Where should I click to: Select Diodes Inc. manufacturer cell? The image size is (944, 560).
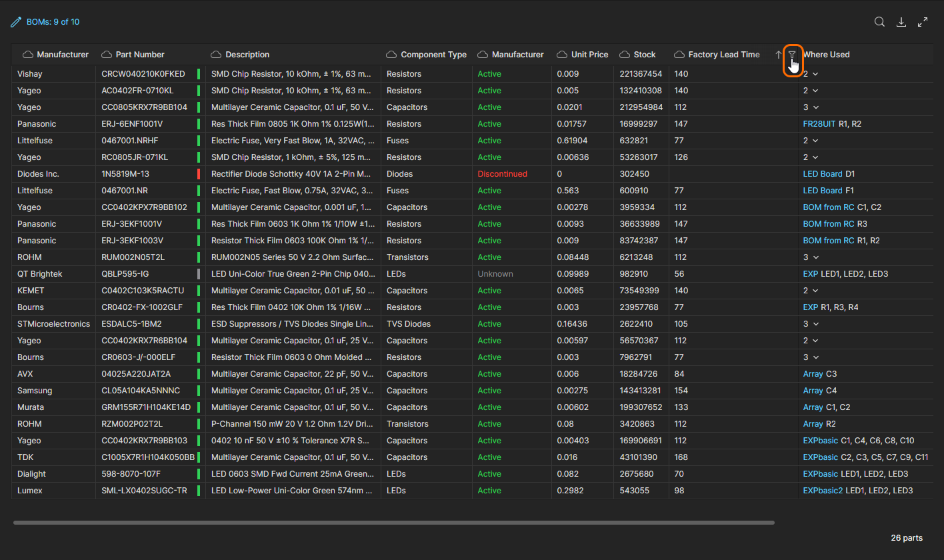pos(38,174)
